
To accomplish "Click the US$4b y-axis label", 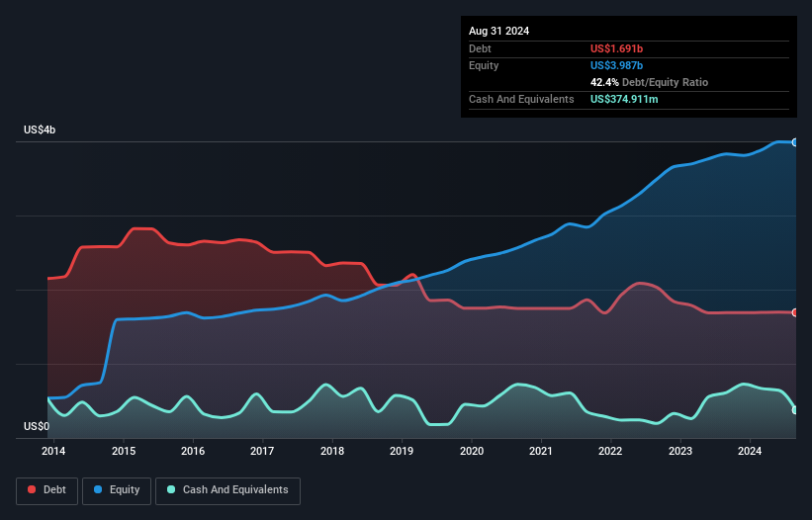I will tap(40, 130).
